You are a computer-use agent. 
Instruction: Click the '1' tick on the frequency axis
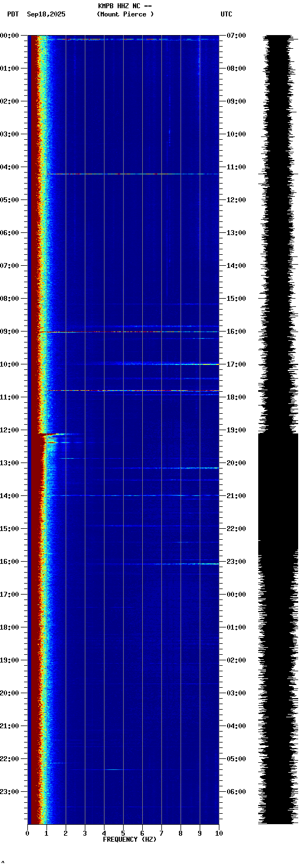(x=47, y=833)
